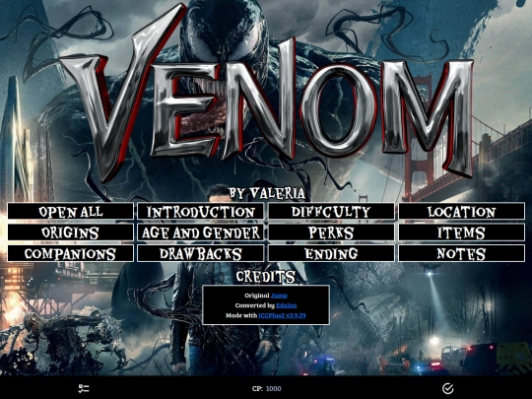Open the LOCATION section
The height and width of the screenshot is (399, 532).
pos(461,212)
